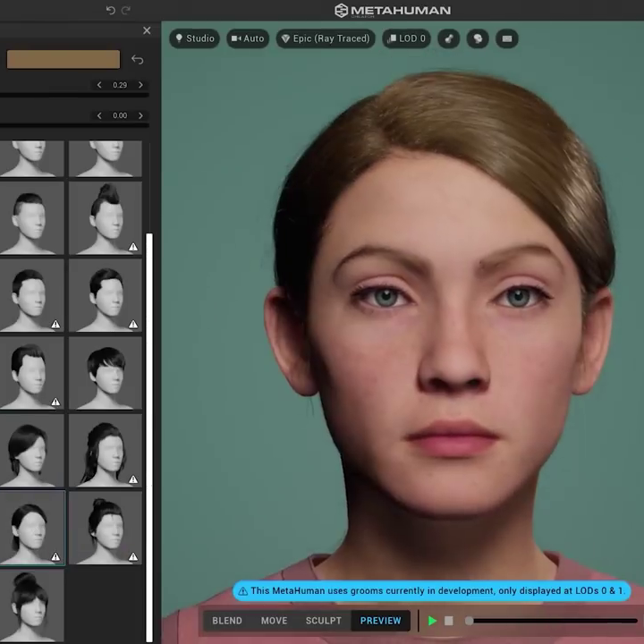This screenshot has height=644, width=644.
Task: Play the preview animation
Action: pos(433,621)
